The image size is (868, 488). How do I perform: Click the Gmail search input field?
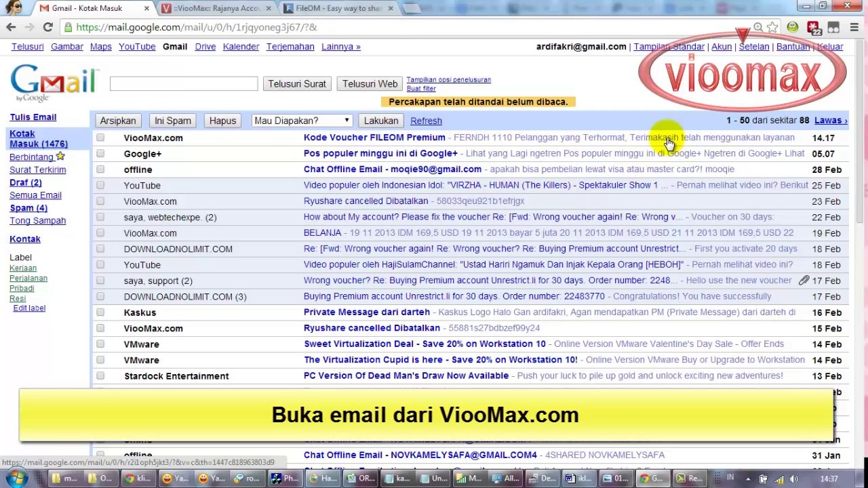point(184,83)
